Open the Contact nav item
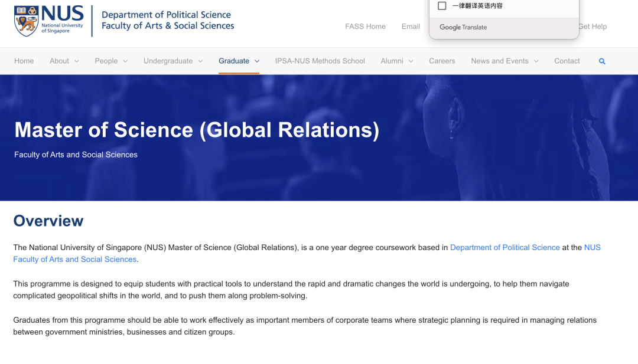The image size is (638, 364). (567, 61)
